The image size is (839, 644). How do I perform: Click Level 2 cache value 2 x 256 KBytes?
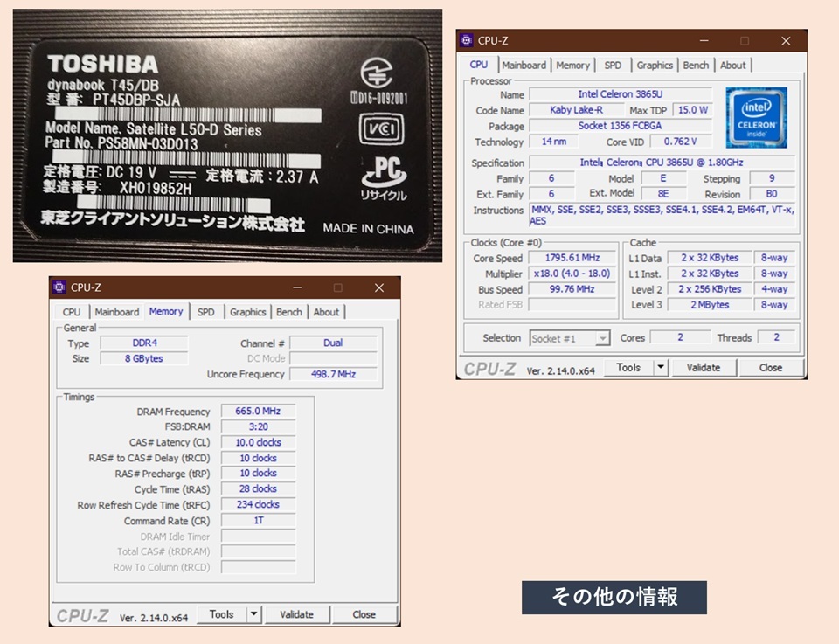(x=710, y=289)
